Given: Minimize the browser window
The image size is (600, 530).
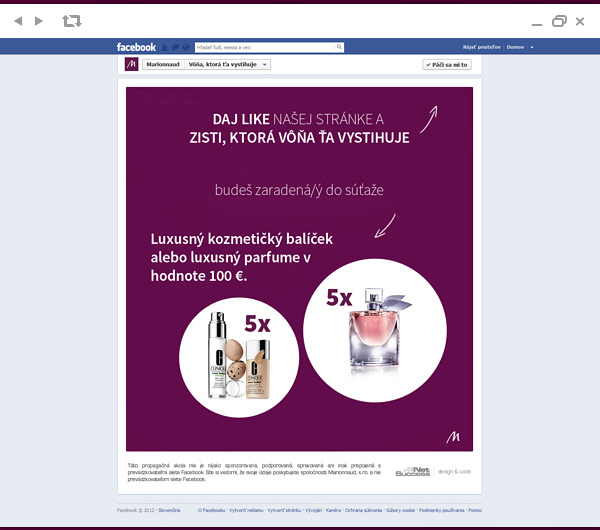Looking at the screenshot, I should [537, 24].
